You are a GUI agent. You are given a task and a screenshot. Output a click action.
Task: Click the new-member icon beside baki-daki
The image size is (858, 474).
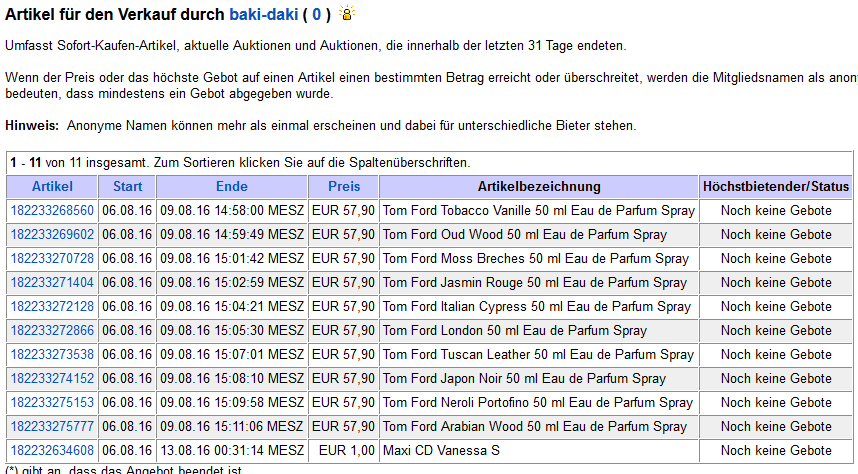347,13
